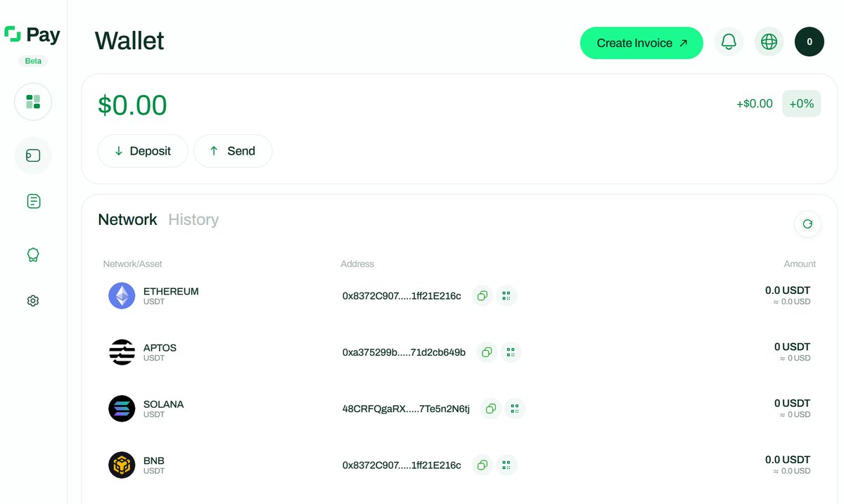Open the invoices document icon in sidebar
Viewport: 844px width, 504px height.
pyautogui.click(x=33, y=202)
